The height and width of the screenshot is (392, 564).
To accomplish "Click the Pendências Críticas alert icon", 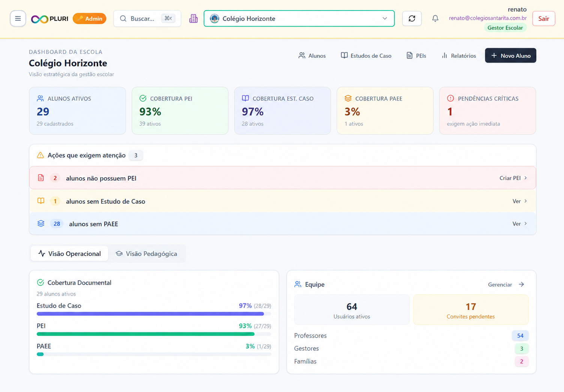I will click(x=450, y=98).
